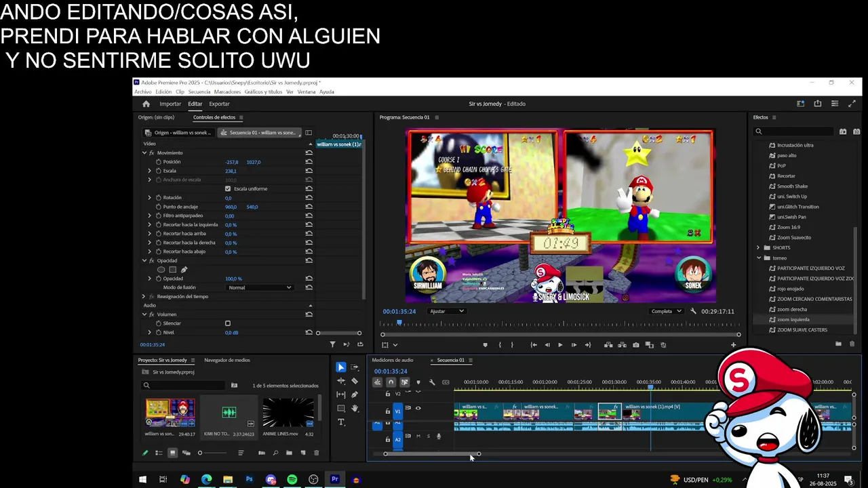Image resolution: width=868 pixels, height=488 pixels.
Task: Select the Slip tool
Action: 341,394
